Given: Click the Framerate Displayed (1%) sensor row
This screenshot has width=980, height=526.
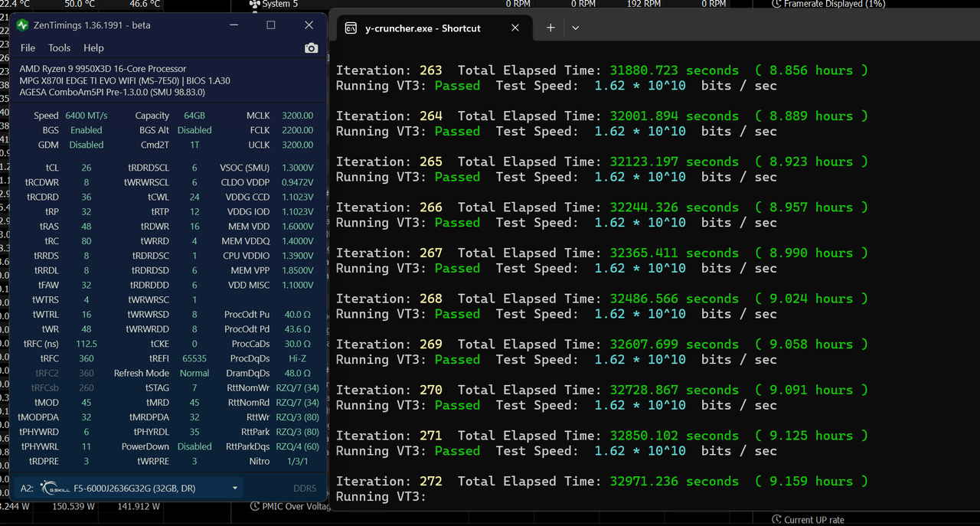Looking at the screenshot, I should click(828, 4).
